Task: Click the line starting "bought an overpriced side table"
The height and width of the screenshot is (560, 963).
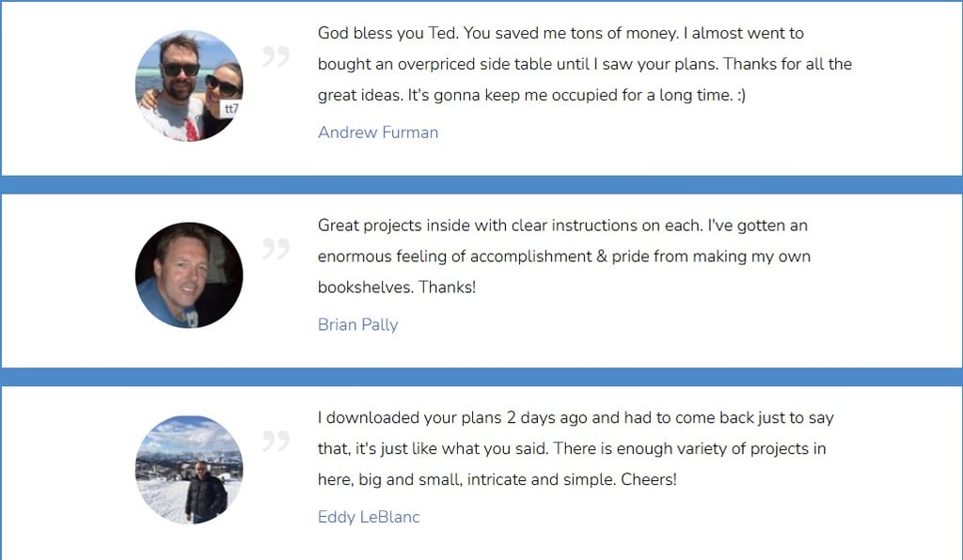Action: pyautogui.click(x=584, y=64)
